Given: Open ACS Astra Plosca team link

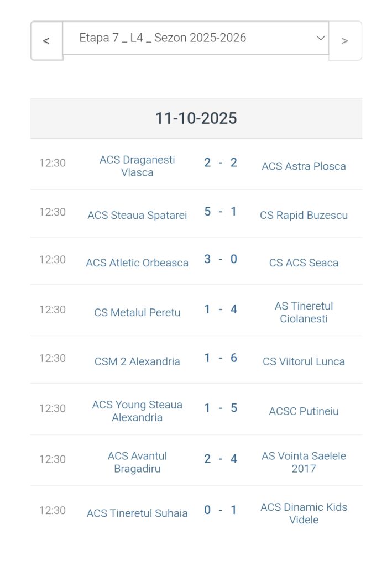Looking at the screenshot, I should [x=304, y=166].
